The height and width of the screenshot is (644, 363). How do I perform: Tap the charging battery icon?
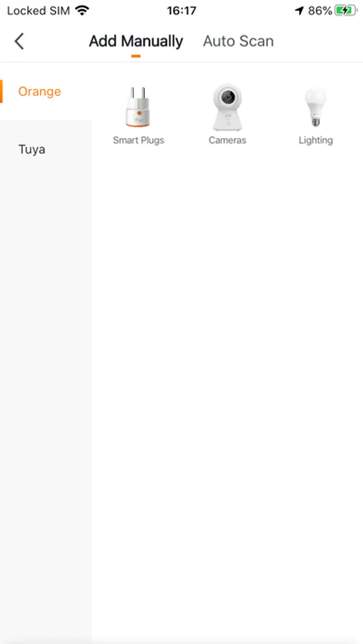346,11
